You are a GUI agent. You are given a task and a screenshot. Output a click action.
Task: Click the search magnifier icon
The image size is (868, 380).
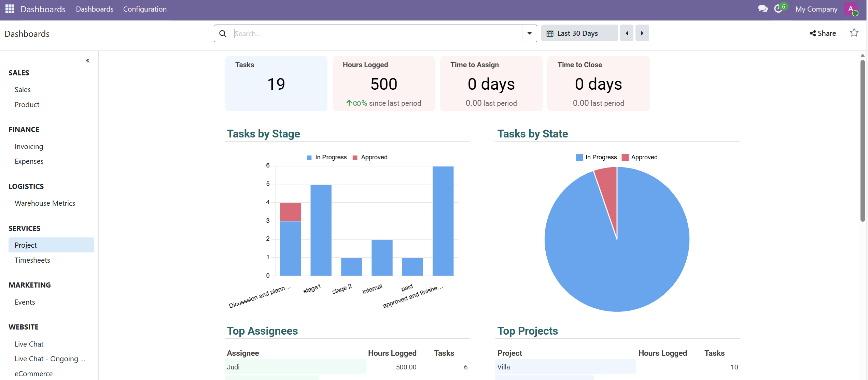(x=223, y=33)
